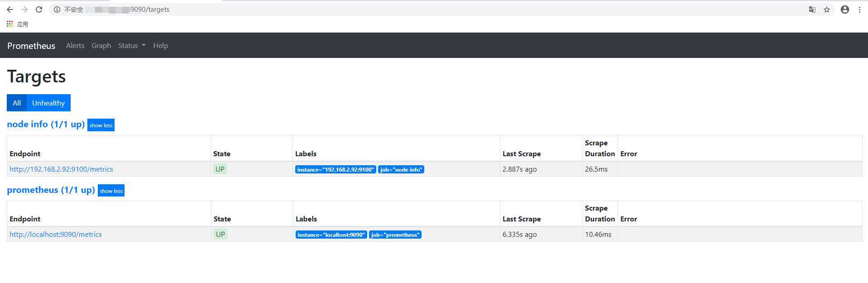This screenshot has height=283, width=868.
Task: Click the node info (1/1 up) heading
Action: (46, 124)
